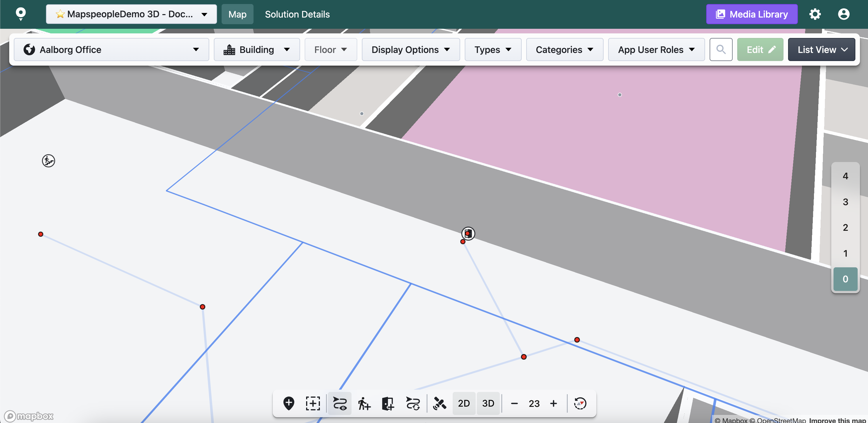Open settings via the gear icon
The height and width of the screenshot is (423, 868).
click(x=815, y=14)
